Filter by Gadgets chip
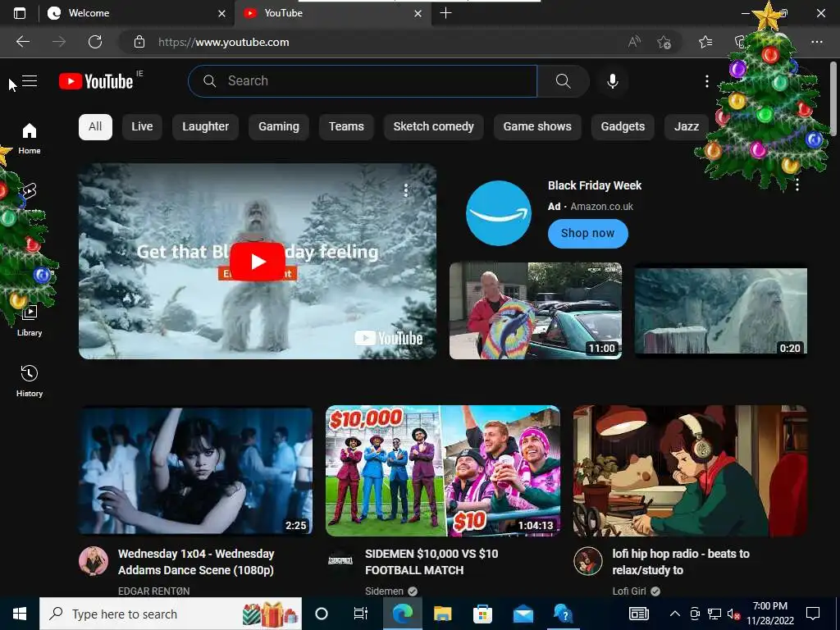The height and width of the screenshot is (630, 840). click(623, 127)
